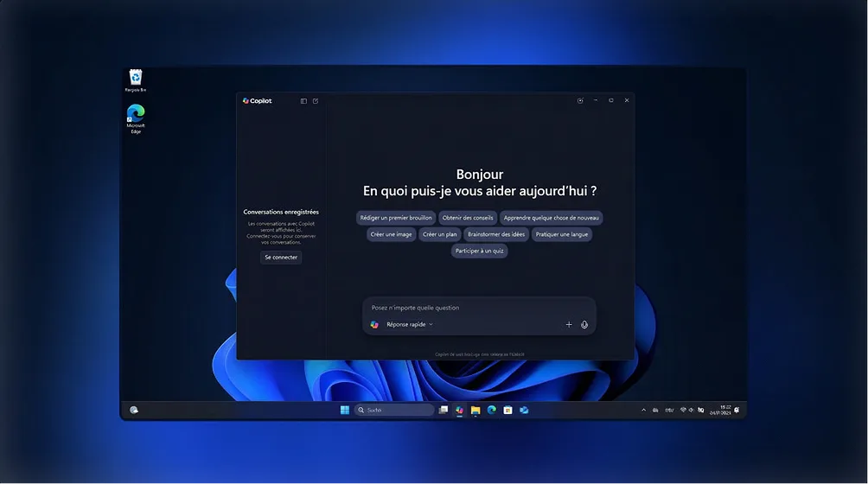
Task: Open the Recycle Bin desktop icon
Action: click(136, 80)
